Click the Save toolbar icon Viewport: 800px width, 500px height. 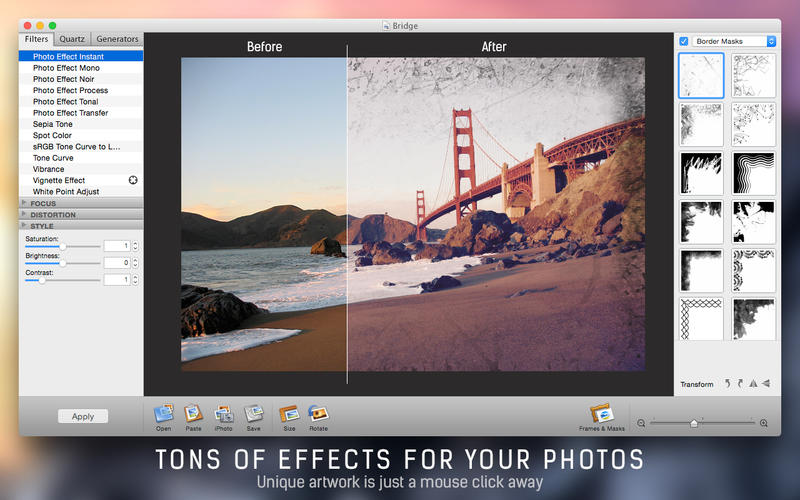(253, 413)
